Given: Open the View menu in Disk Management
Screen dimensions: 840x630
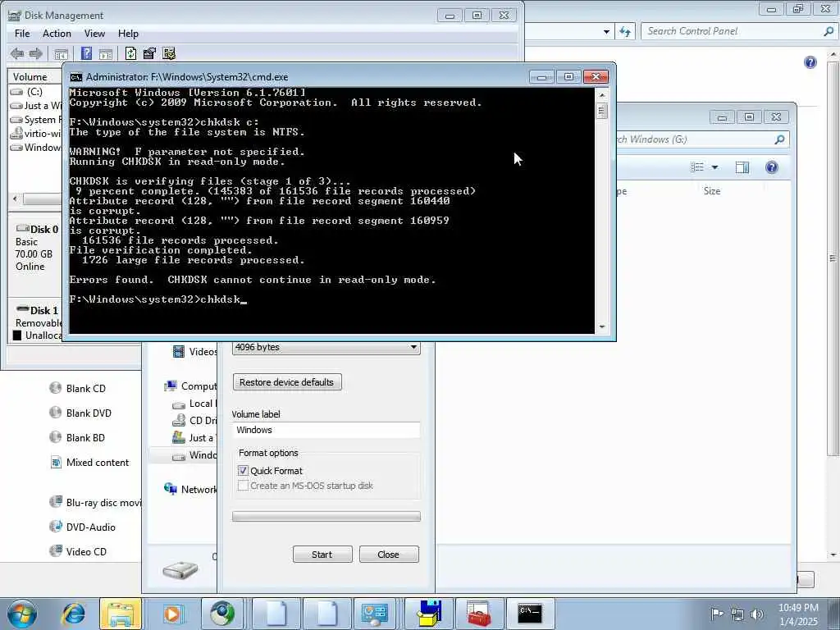Looking at the screenshot, I should pyautogui.click(x=94, y=34).
